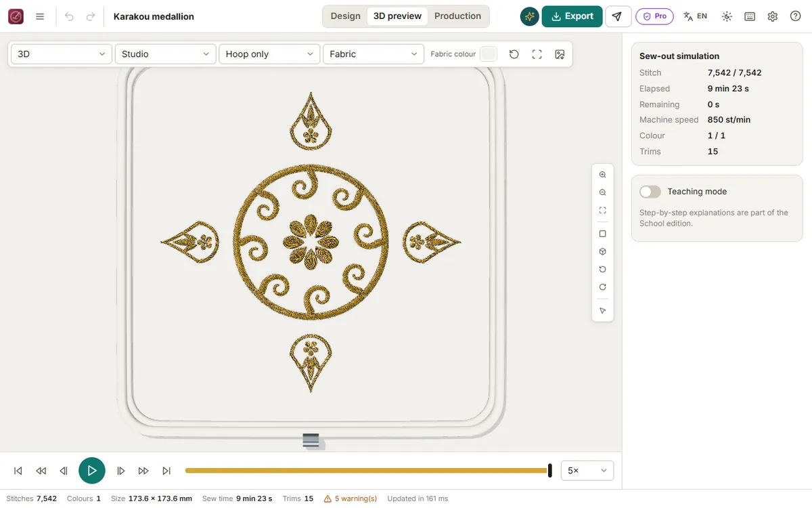
Task: Pick a fabric colour from the swatch
Action: coord(488,54)
